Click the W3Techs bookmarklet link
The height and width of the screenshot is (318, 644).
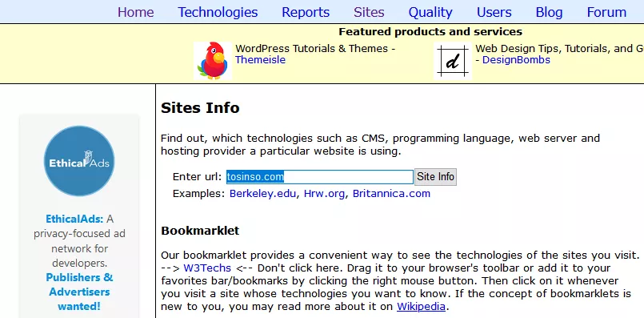(x=207, y=268)
